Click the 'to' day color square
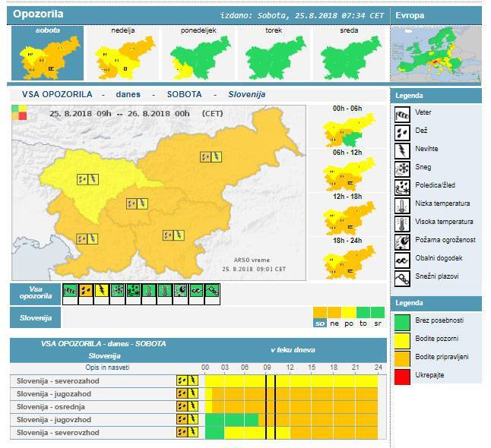Image resolution: width=491 pixels, height=448 pixels. (x=363, y=313)
